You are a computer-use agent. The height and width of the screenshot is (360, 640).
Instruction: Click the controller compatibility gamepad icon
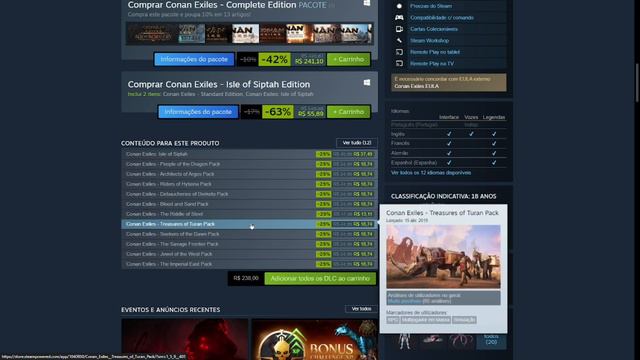coord(399,18)
